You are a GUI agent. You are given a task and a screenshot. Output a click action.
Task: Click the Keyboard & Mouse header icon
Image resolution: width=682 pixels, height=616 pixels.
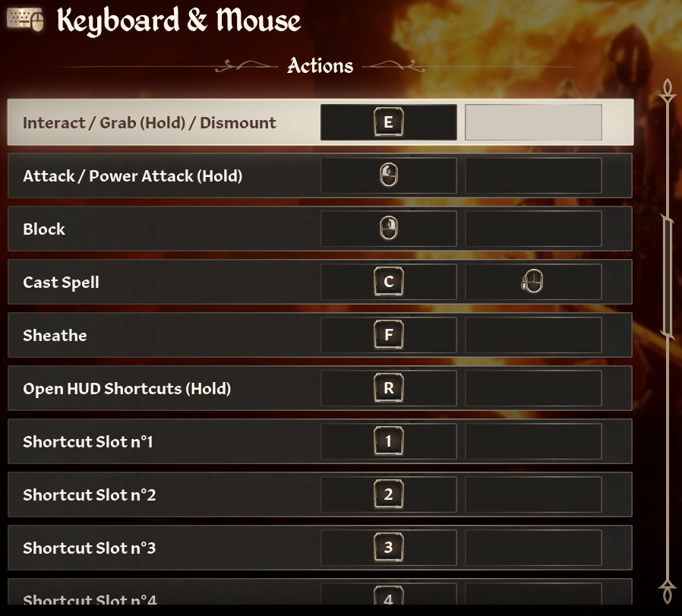[24, 19]
